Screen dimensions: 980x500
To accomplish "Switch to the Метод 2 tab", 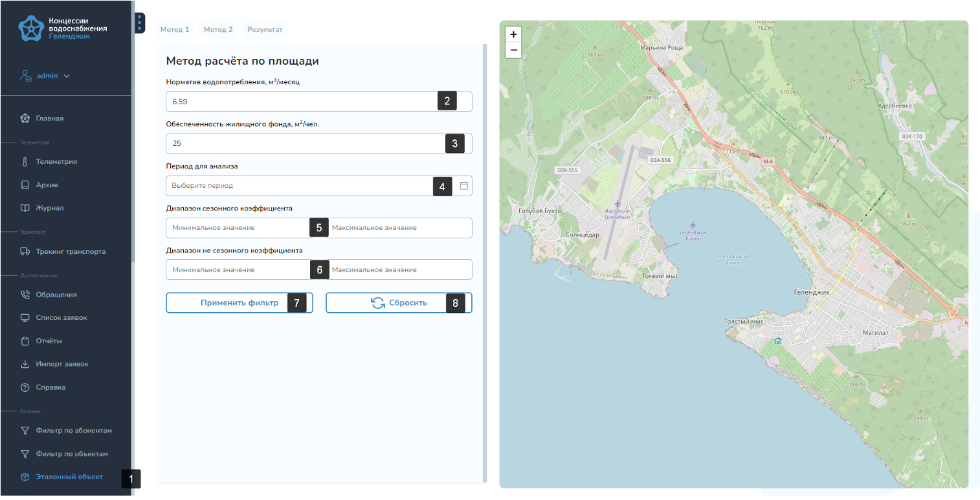I will coord(218,30).
